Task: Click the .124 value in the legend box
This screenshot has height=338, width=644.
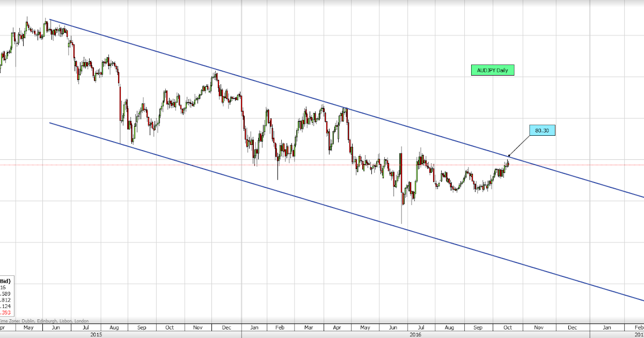Action: pyautogui.click(x=6, y=306)
